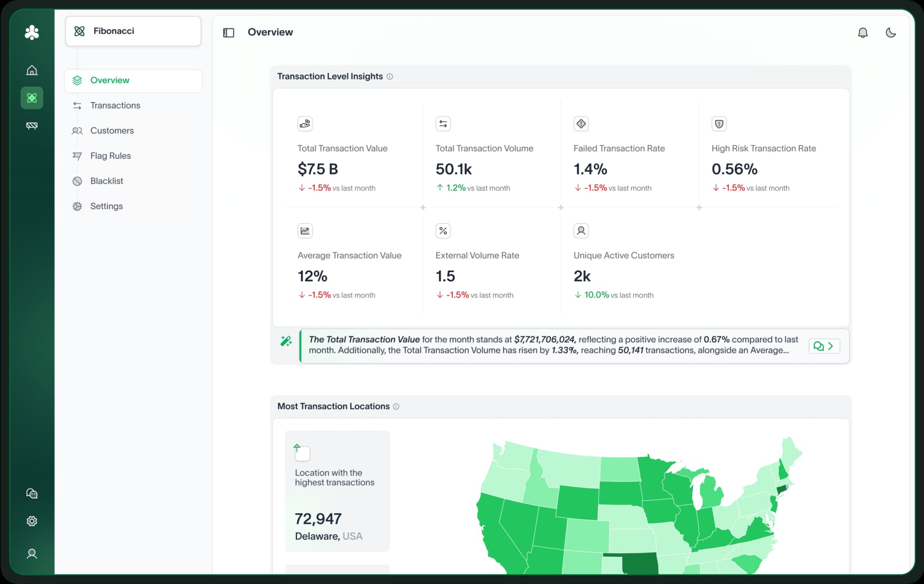
Task: Select the Delaware highest transactions card
Action: pyautogui.click(x=337, y=491)
